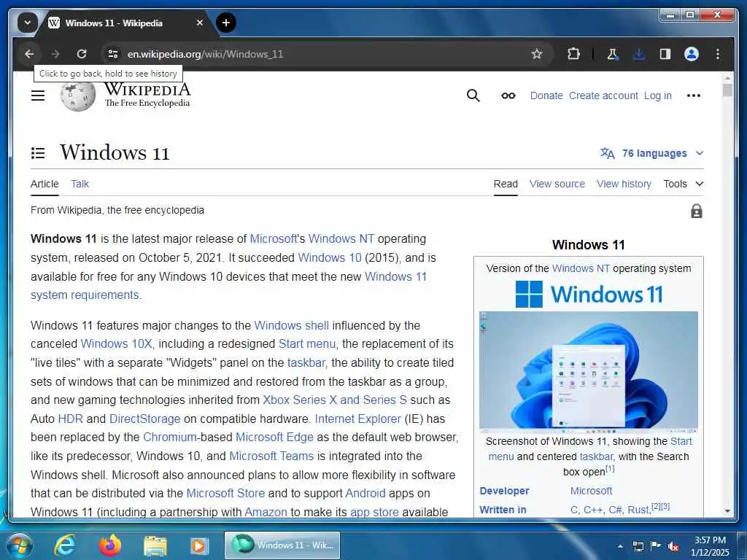747x560 pixels.
Task: Follow the Windows 10X link
Action: pos(116,344)
